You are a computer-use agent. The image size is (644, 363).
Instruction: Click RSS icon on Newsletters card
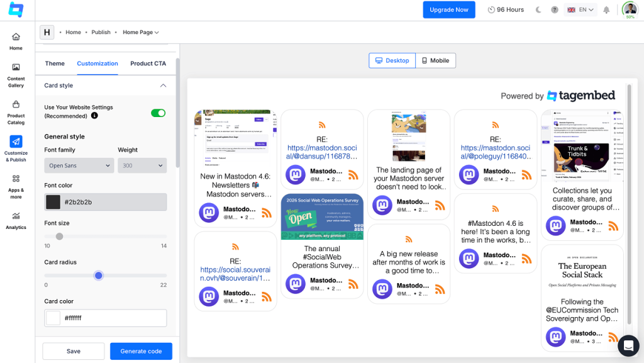pos(267,213)
